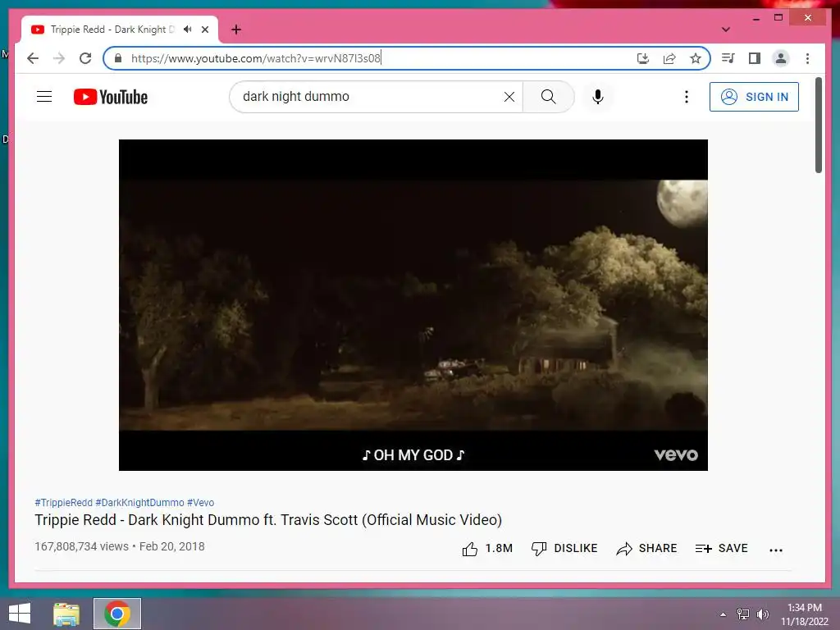The width and height of the screenshot is (840, 630).
Task: Open the Chrome three-dot menu
Action: (807, 58)
